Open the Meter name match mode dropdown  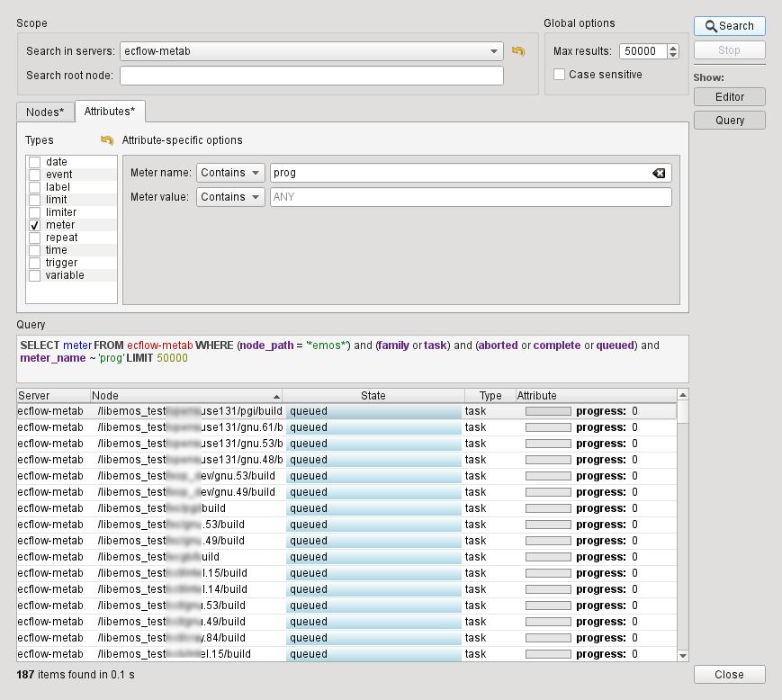pos(231,173)
